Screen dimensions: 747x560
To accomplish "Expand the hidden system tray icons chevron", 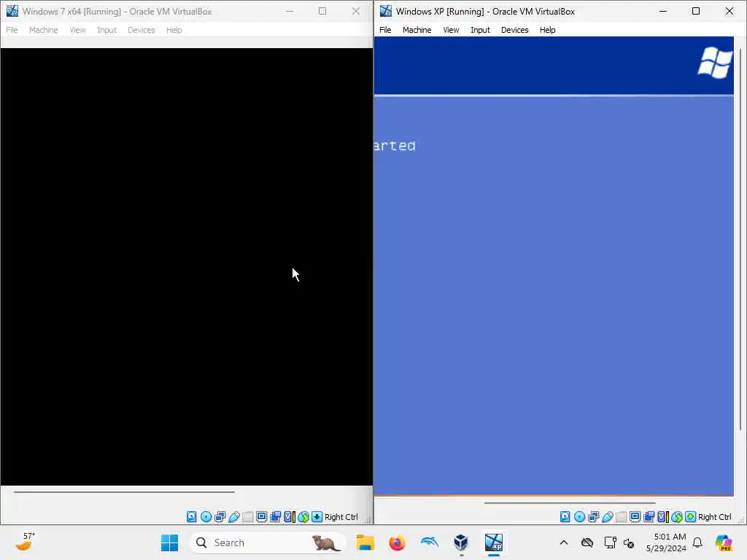I will click(564, 542).
